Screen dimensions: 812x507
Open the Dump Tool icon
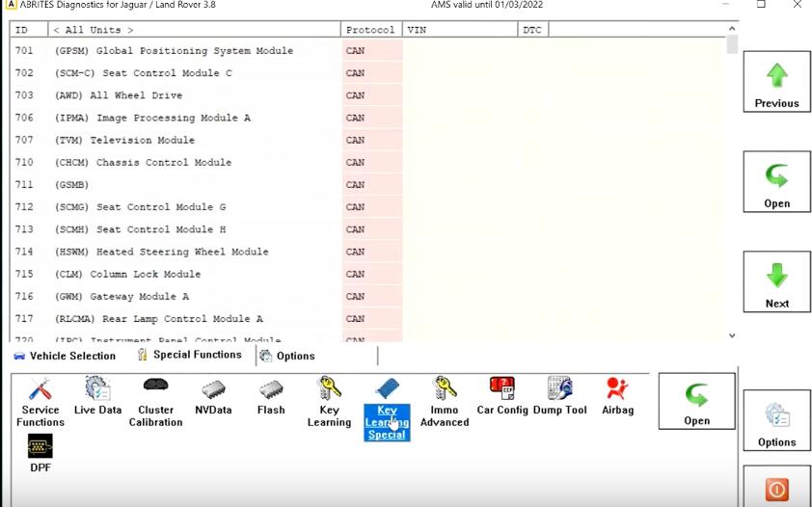pyautogui.click(x=559, y=397)
